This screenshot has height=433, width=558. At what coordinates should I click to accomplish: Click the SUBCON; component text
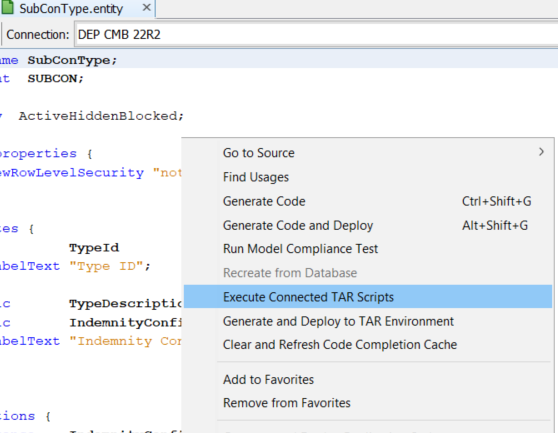(x=56, y=79)
